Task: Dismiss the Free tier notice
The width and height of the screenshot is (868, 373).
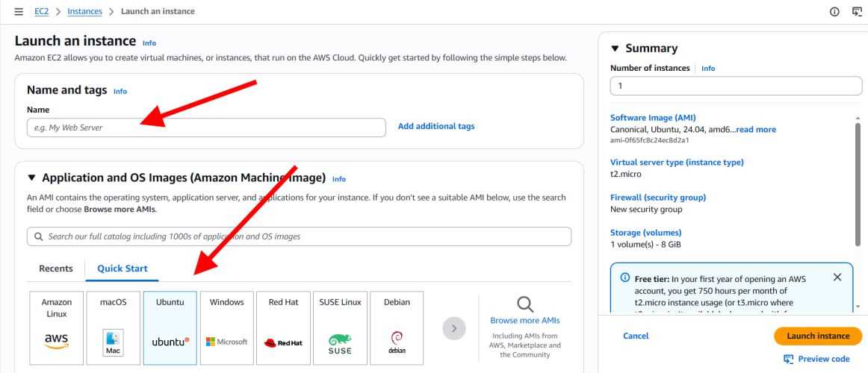Action: [837, 277]
